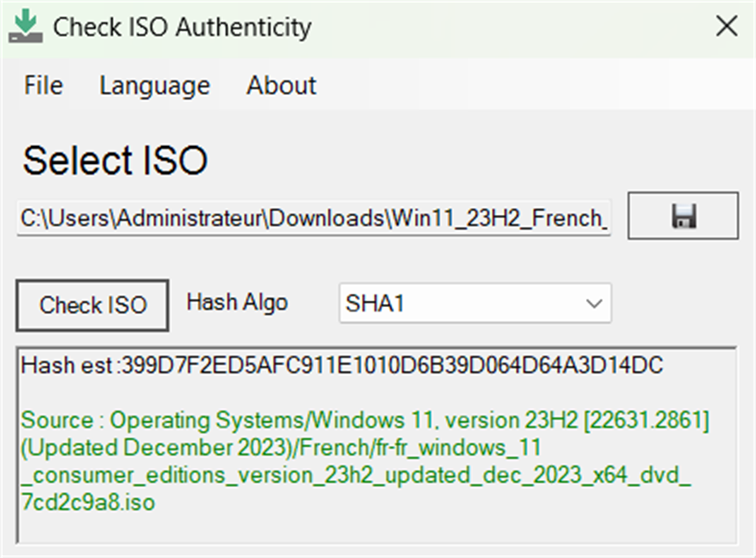Click the green download app icon in title bar
756x558 pixels.
pyautogui.click(x=26, y=27)
